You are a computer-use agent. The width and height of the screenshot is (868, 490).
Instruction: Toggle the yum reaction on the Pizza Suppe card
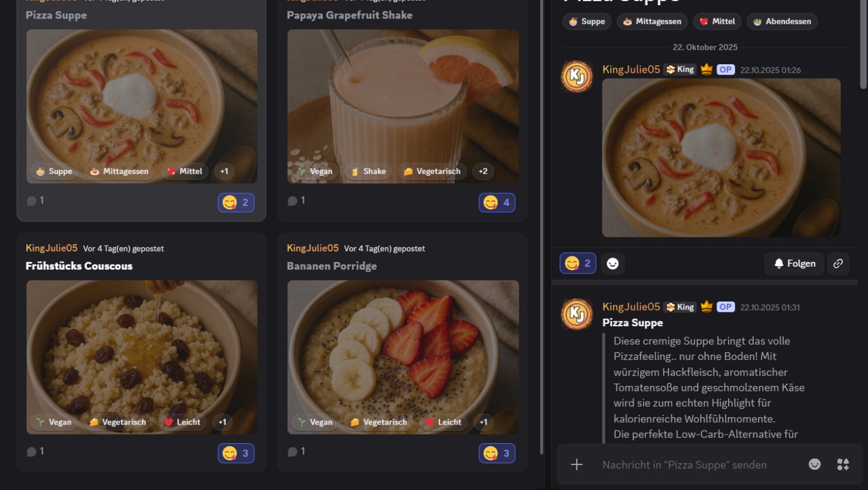(x=236, y=202)
